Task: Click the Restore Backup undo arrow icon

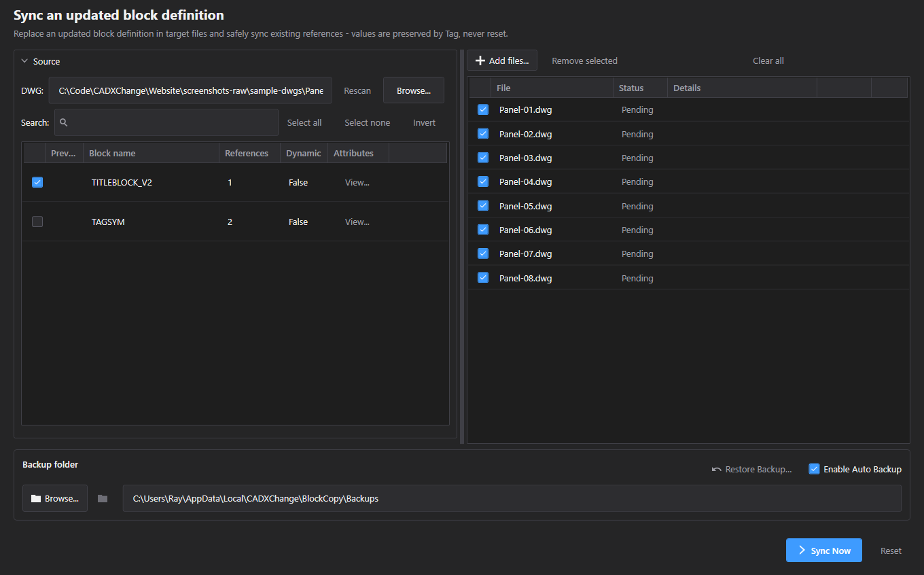Action: tap(716, 469)
